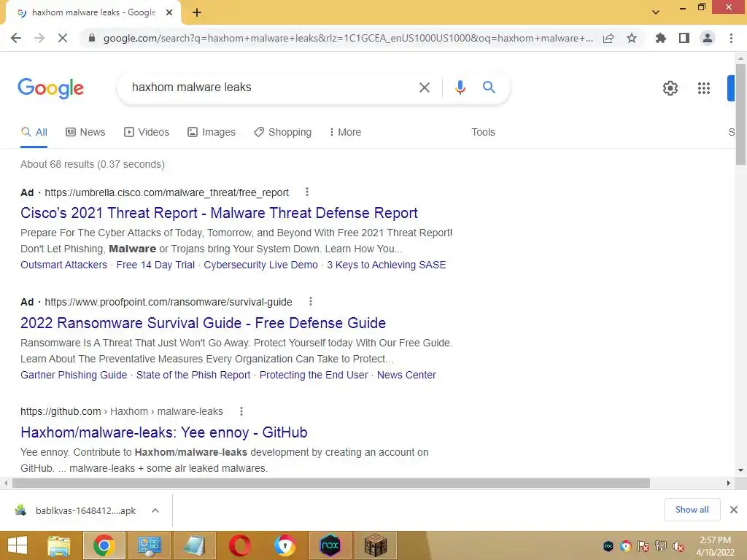Click the share page icon in address bar
This screenshot has width=747, height=560.
click(x=608, y=38)
